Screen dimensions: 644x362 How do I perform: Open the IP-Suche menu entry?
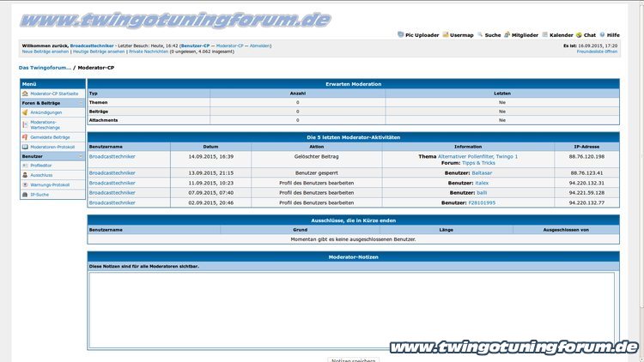[40, 195]
